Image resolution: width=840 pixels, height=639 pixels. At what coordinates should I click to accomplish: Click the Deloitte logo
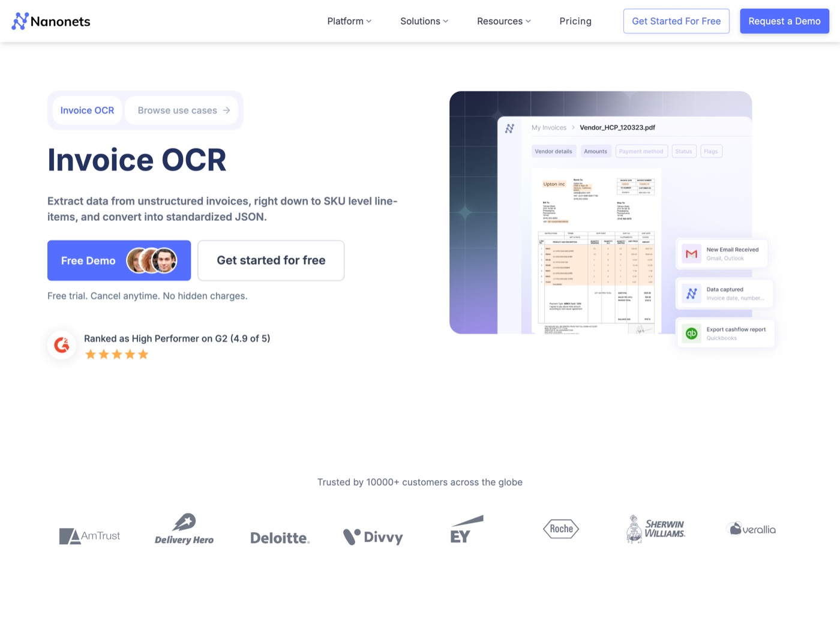tap(280, 538)
